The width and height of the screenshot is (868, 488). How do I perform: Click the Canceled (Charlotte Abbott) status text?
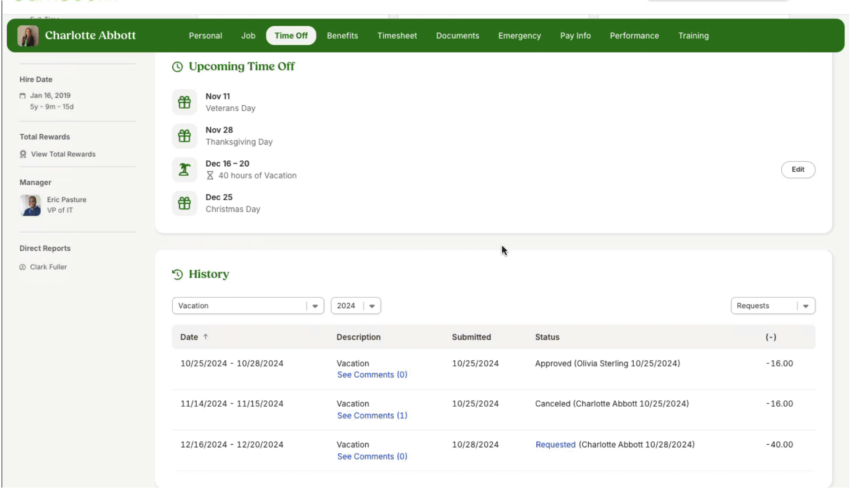pos(612,404)
